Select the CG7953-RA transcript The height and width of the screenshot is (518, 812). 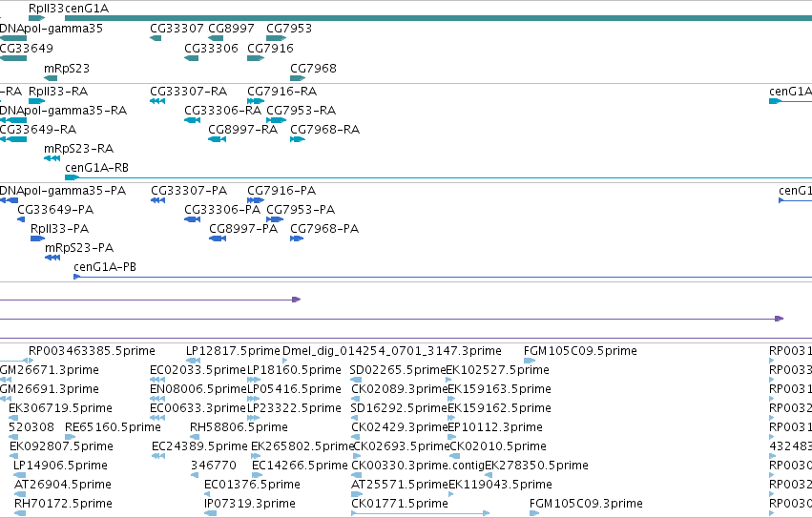coord(276,120)
